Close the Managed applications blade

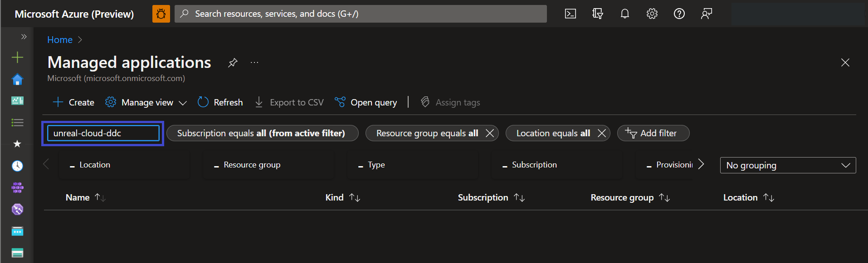845,62
